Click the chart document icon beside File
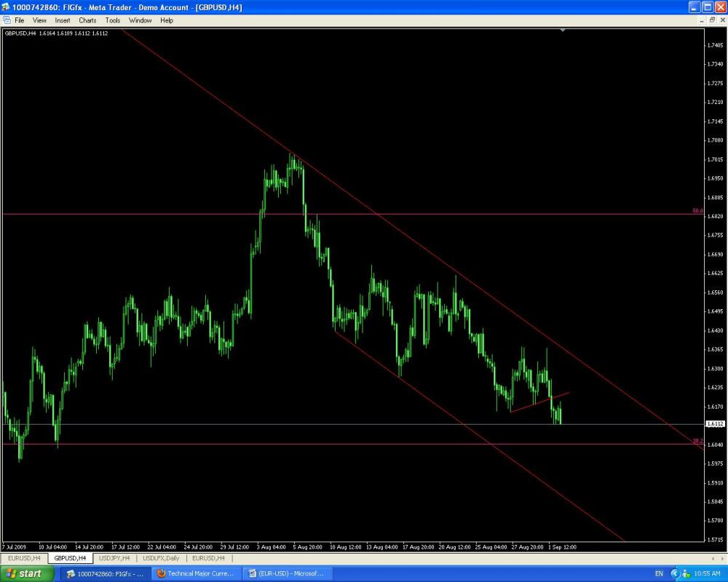The image size is (728, 582). pyautogui.click(x=7, y=20)
